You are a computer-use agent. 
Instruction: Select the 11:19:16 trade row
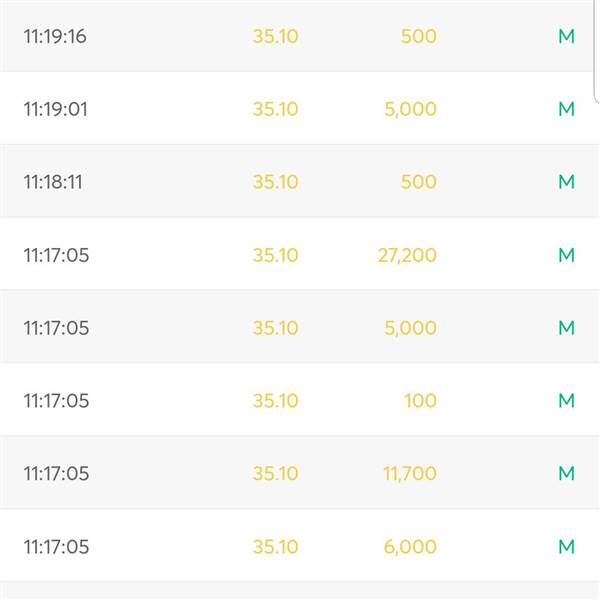tap(298, 36)
